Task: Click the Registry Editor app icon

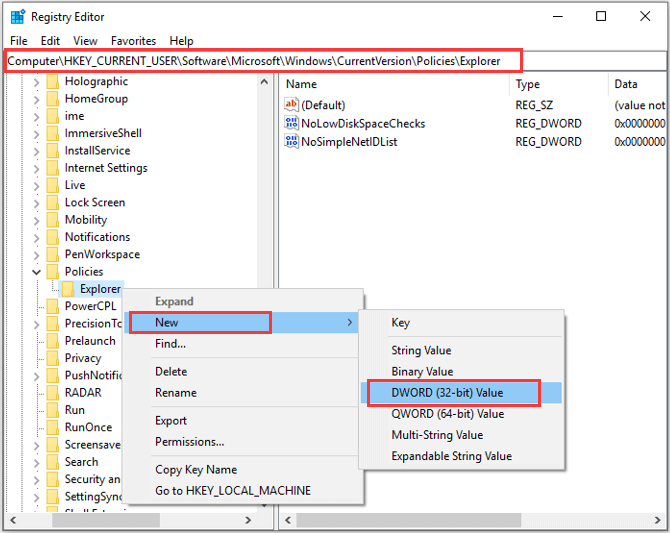Action: coord(18,17)
